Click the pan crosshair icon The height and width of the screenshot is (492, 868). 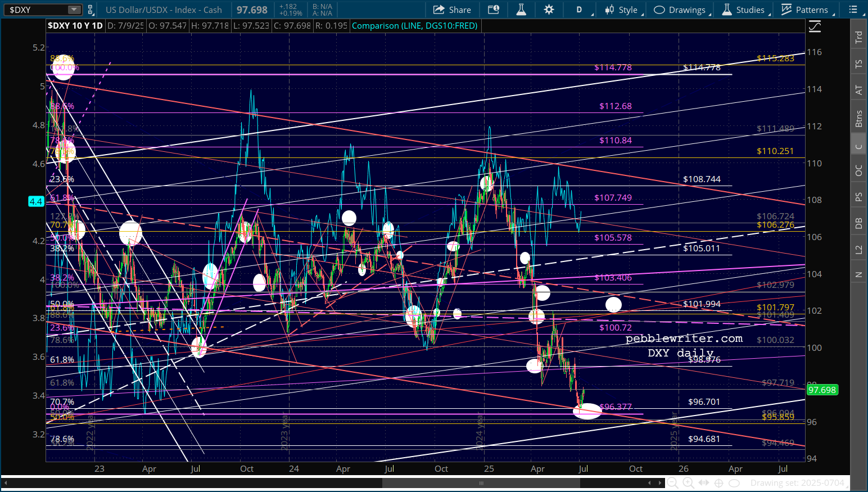point(718,482)
